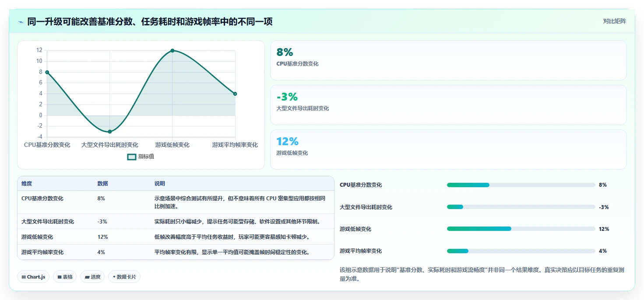Image resolution: width=644 pixels, height=300 pixels.
Task: Click the progress row label 游戏低帧变化
Action: click(x=355, y=229)
